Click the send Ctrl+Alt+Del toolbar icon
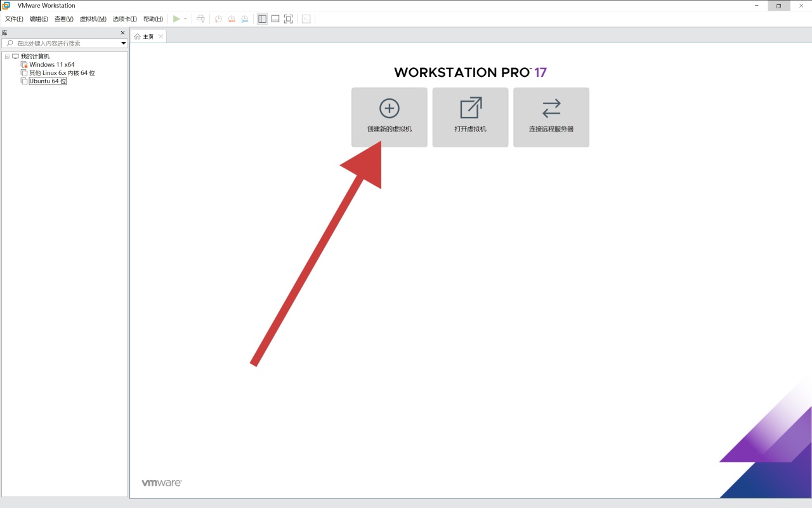Viewport: 812px width, 508px height. click(x=200, y=19)
